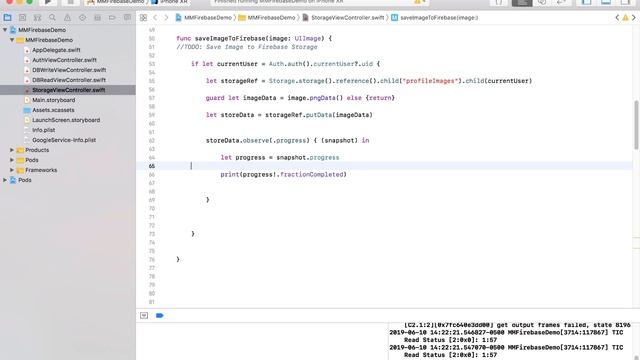Run the project with play button

point(48,2)
